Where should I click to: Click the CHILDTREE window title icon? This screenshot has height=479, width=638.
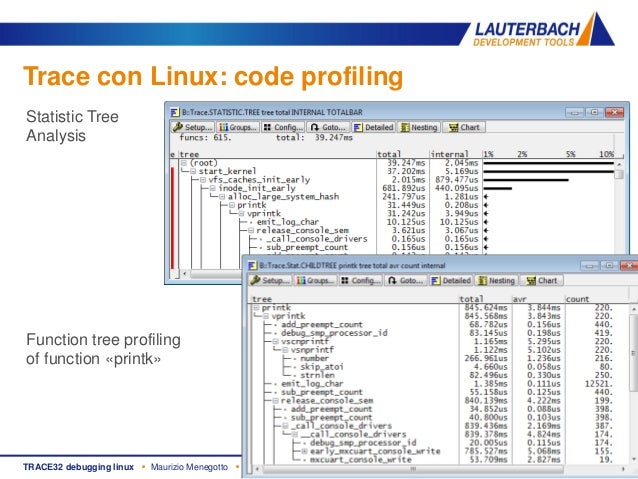tap(253, 266)
